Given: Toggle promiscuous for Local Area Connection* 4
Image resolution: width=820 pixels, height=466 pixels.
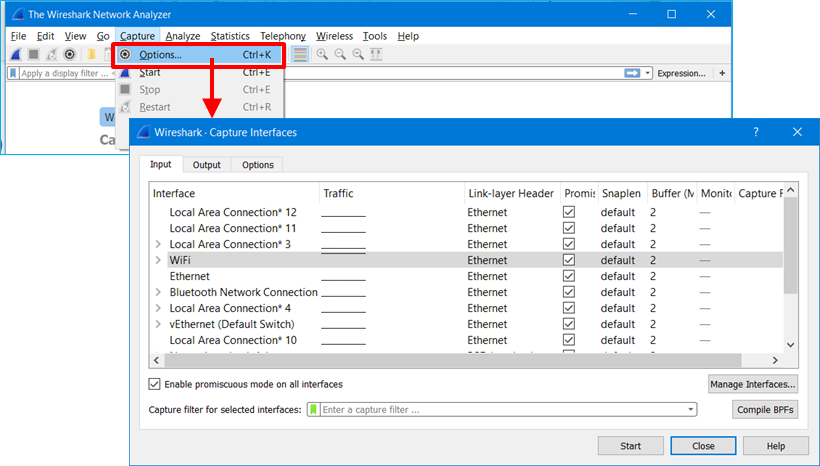Looking at the screenshot, I should [x=569, y=308].
